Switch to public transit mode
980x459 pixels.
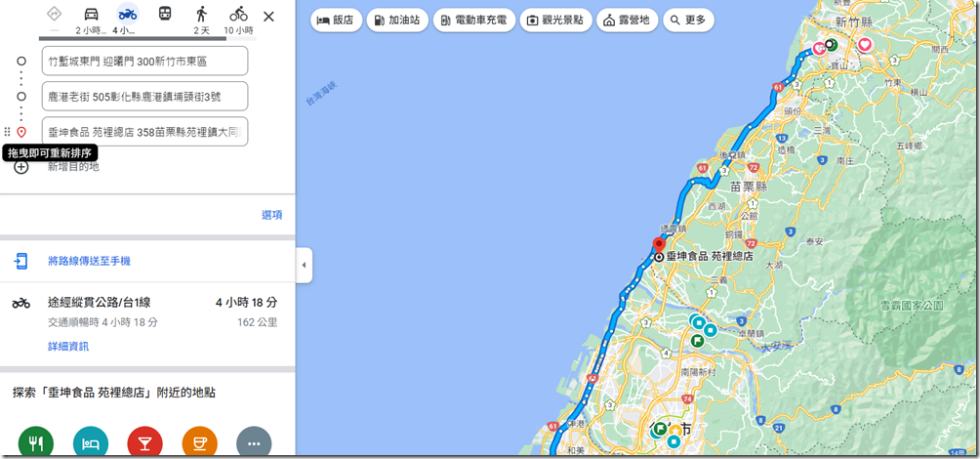[x=165, y=13]
